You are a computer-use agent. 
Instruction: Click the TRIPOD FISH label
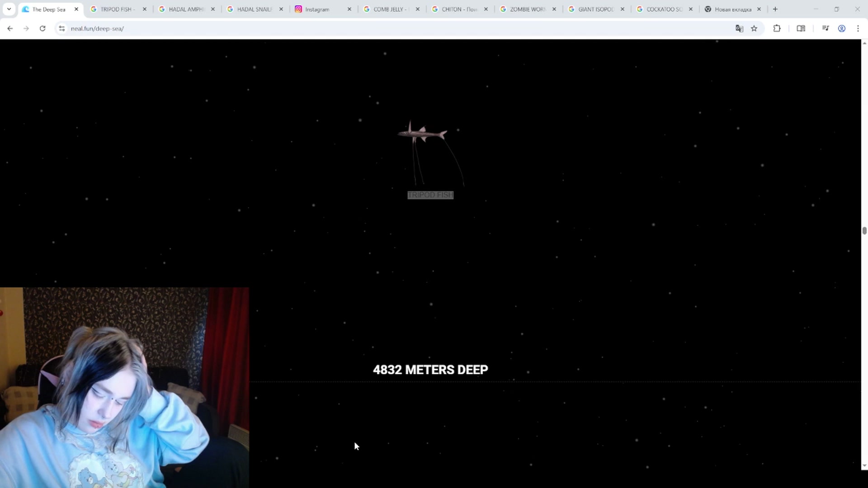(x=430, y=195)
